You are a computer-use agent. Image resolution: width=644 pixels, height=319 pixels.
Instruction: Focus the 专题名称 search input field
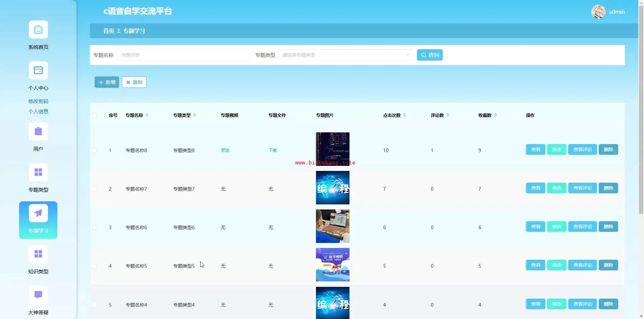pos(184,55)
